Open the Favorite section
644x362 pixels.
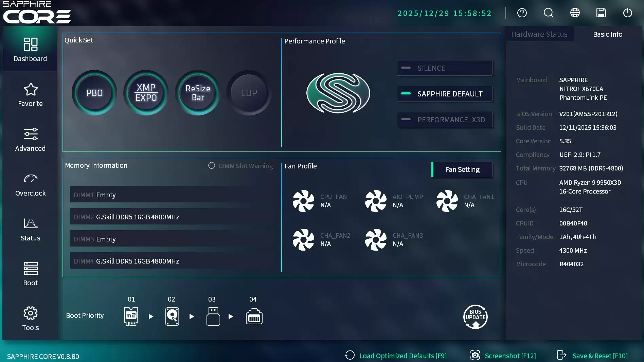pyautogui.click(x=30, y=95)
